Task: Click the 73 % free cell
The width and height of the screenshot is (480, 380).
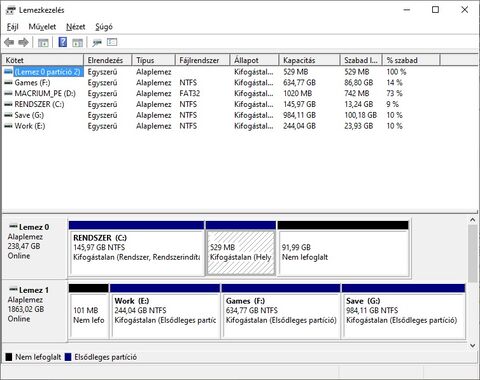Action: pos(395,93)
